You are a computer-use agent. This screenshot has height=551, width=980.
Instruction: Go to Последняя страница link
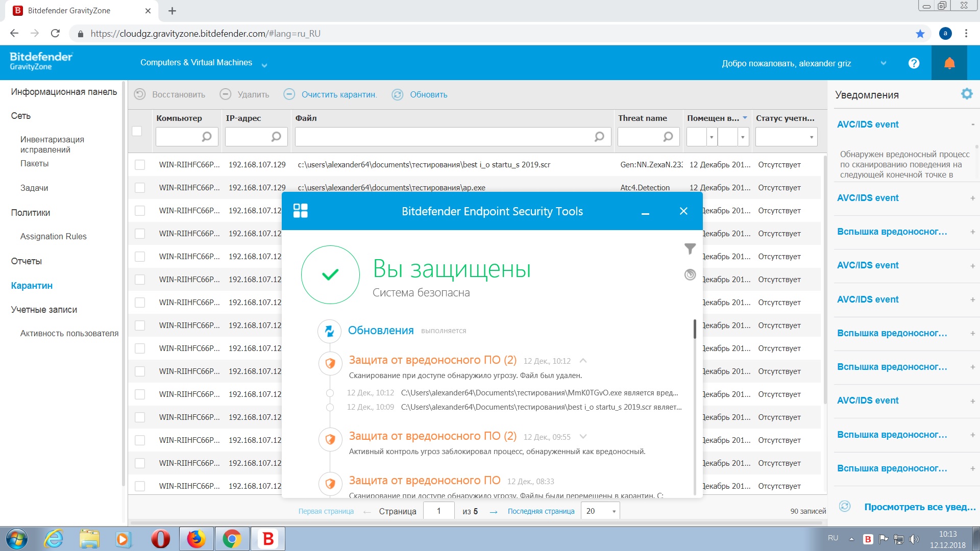pos(541,511)
